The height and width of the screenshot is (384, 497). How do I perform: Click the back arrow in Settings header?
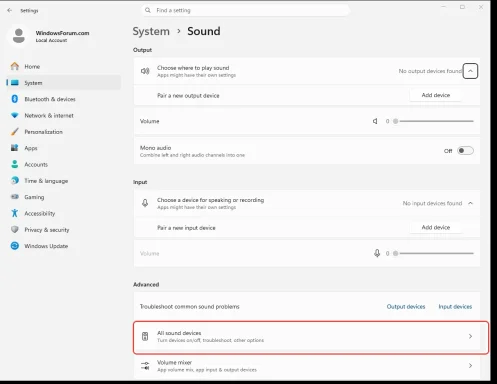pos(9,10)
